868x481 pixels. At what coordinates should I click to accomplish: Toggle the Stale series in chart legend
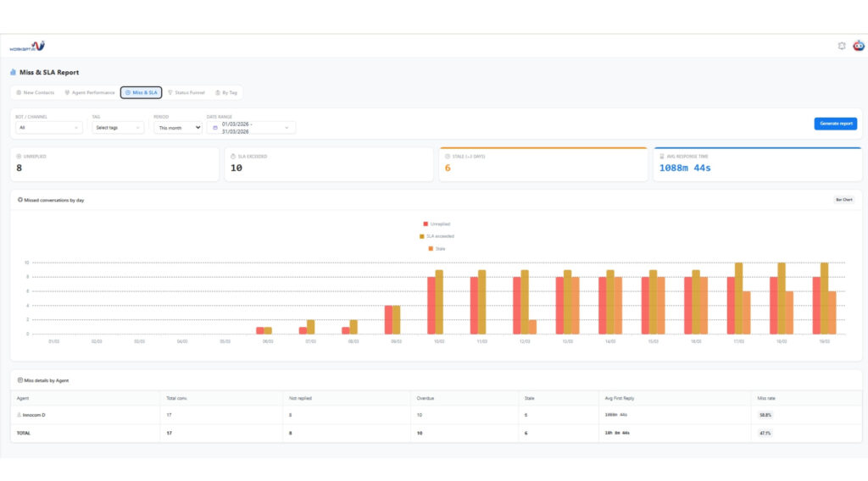coord(437,249)
